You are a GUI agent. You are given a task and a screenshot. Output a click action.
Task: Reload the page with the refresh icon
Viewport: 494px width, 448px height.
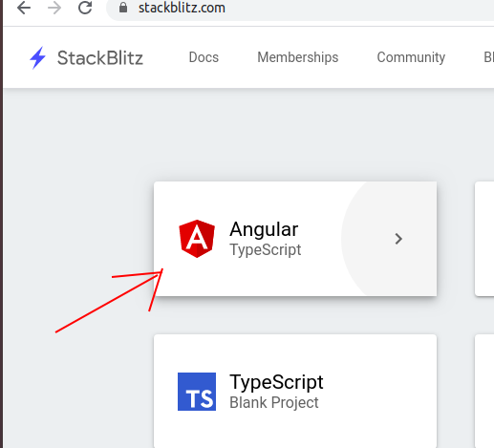pyautogui.click(x=85, y=8)
